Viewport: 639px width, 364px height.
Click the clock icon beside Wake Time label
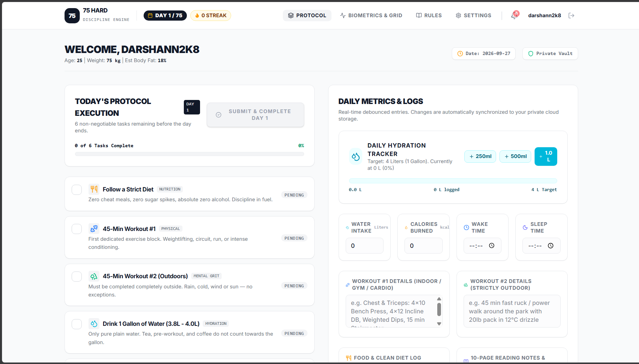(466, 228)
